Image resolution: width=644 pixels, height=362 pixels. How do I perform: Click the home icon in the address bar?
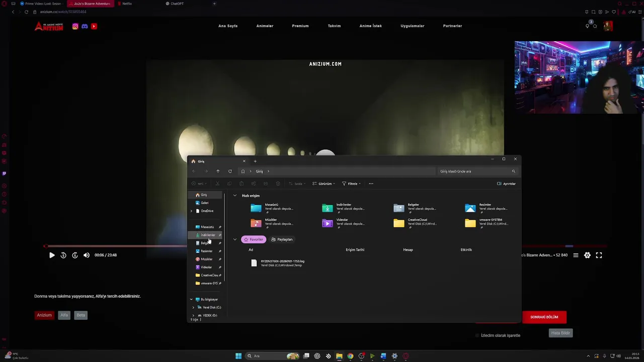pyautogui.click(x=243, y=171)
